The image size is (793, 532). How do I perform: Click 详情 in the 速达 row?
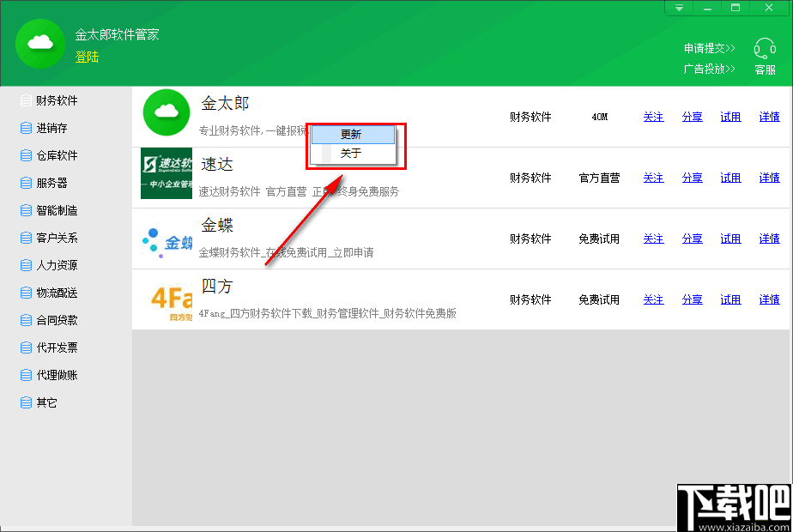pos(769,178)
